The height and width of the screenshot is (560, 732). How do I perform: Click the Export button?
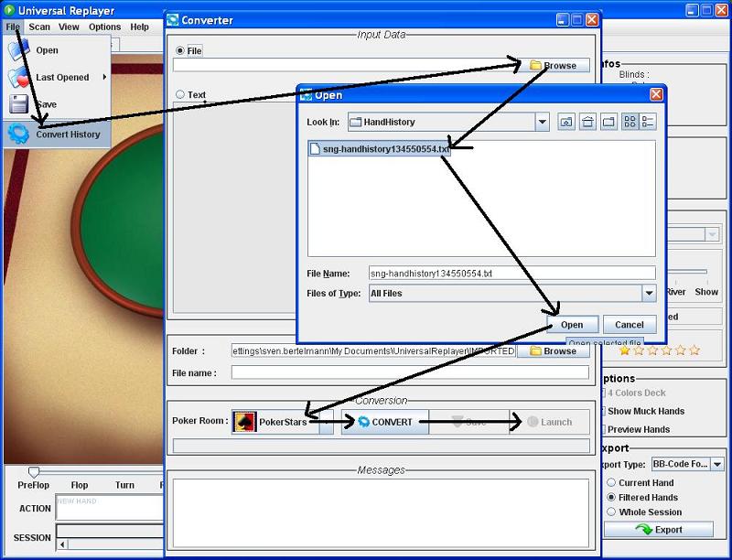tap(659, 530)
